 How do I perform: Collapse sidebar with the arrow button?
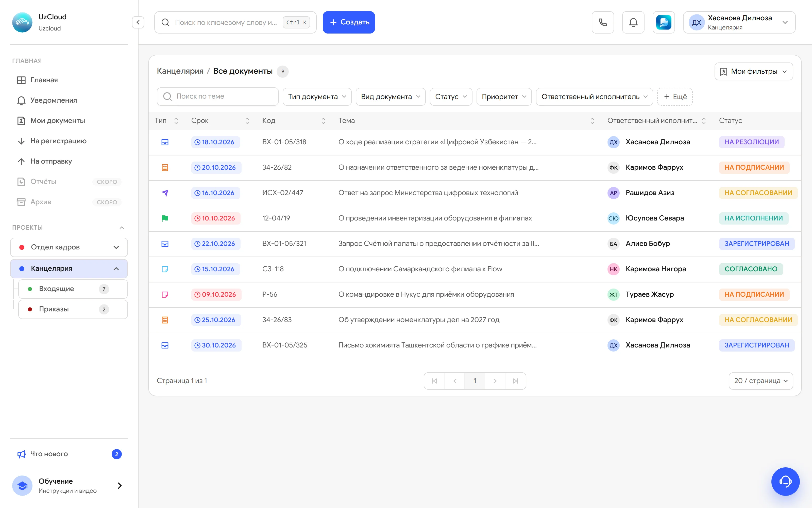click(x=138, y=22)
